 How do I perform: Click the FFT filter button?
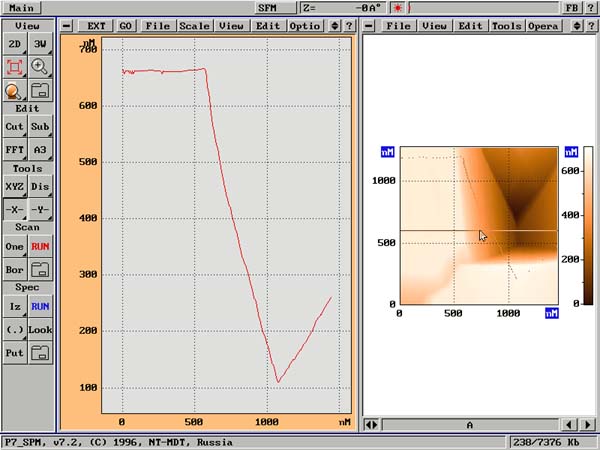pyautogui.click(x=14, y=150)
